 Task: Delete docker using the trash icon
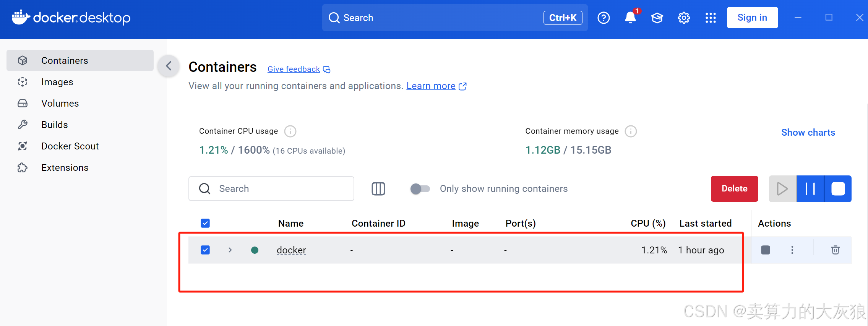836,250
